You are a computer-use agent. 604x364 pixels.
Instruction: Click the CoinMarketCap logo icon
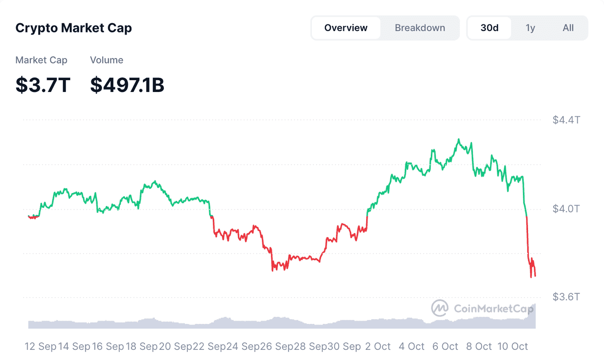pyautogui.click(x=440, y=308)
